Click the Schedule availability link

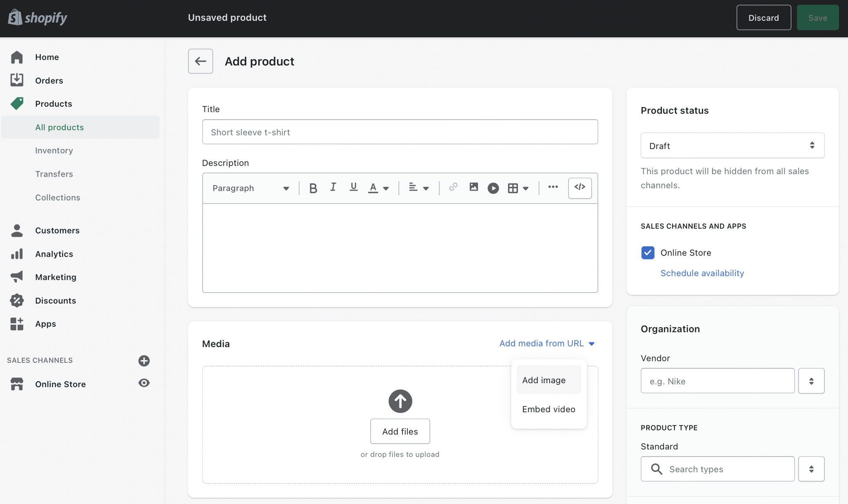(702, 273)
